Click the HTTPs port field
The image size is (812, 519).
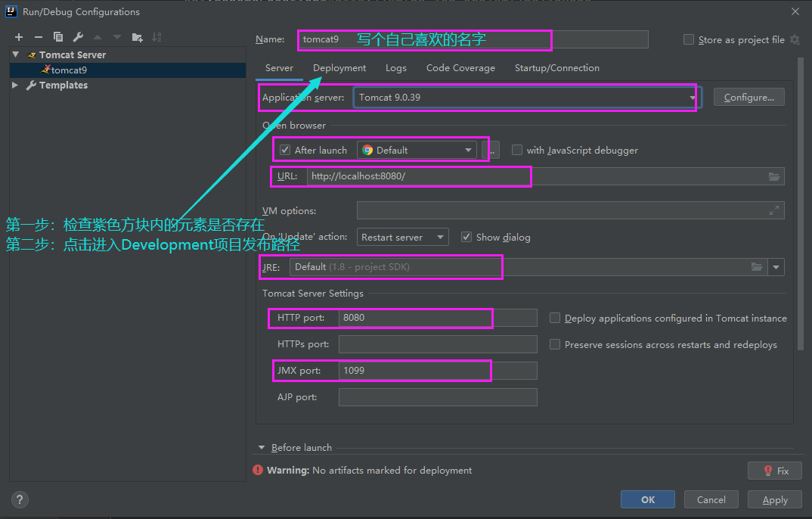pyautogui.click(x=438, y=344)
